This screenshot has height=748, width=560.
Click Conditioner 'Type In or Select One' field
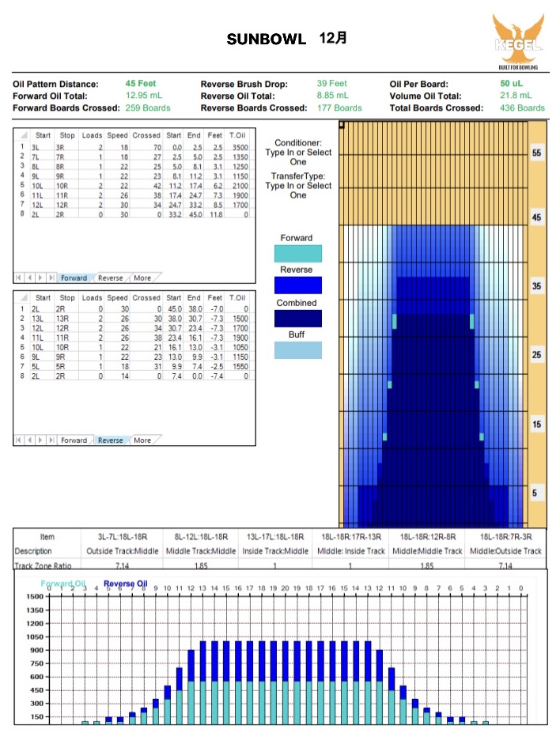[298, 157]
